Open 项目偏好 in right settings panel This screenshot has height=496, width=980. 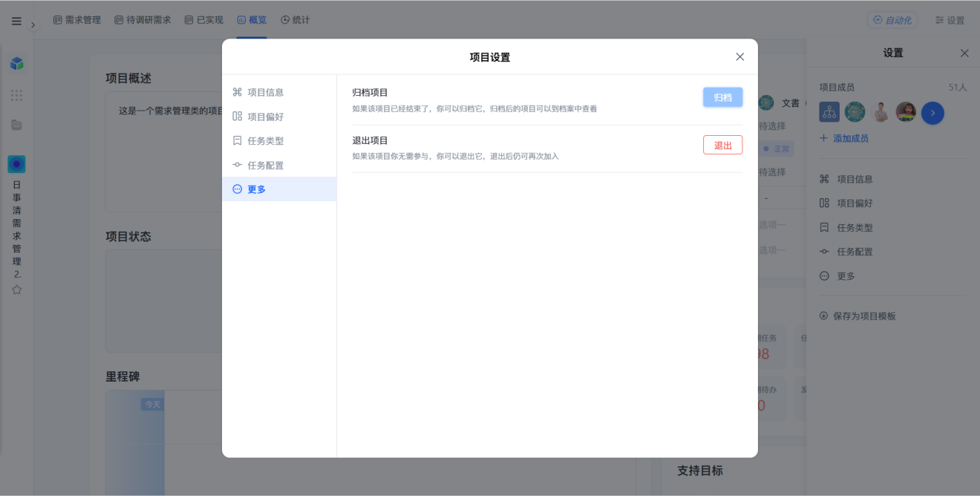(x=846, y=203)
